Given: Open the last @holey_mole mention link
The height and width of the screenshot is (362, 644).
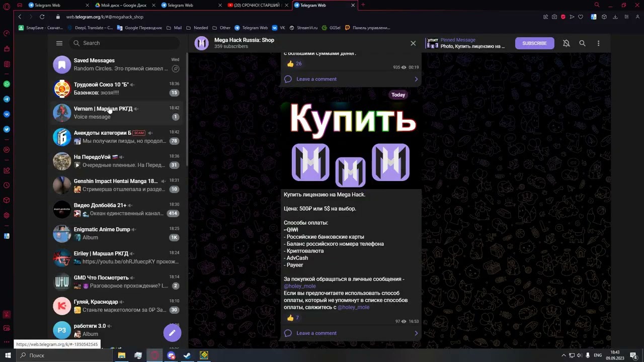Looking at the screenshot, I should (x=353, y=307).
